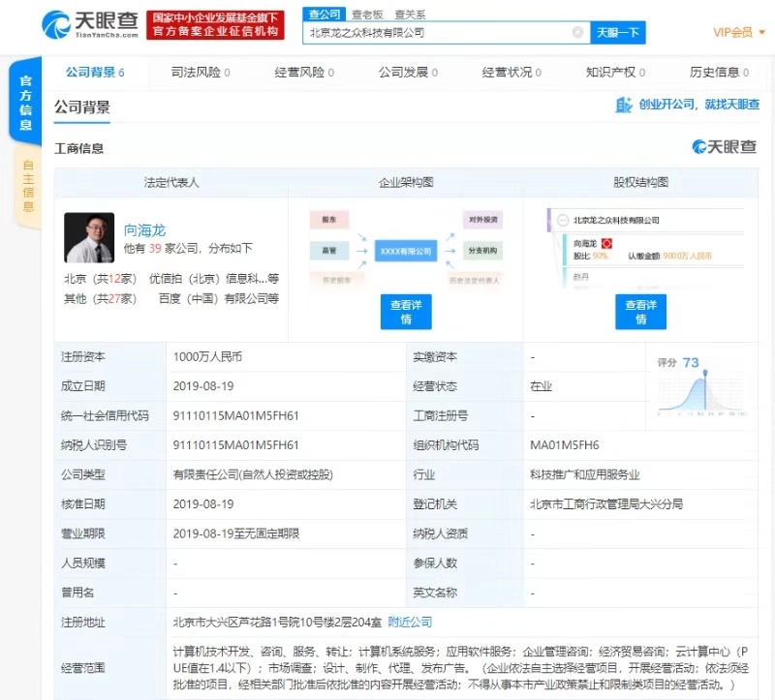The width and height of the screenshot is (775, 700).
Task: Clear the search box with the X icon
Action: click(x=577, y=33)
